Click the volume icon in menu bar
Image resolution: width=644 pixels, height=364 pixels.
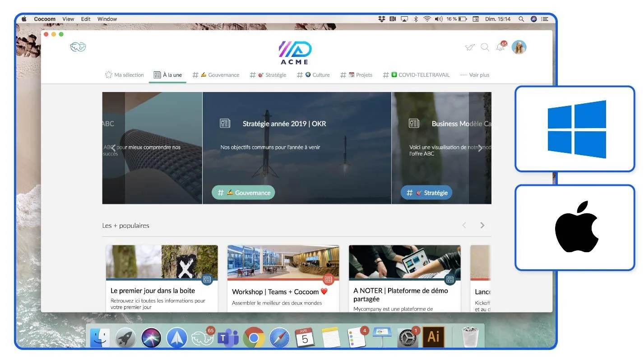438,19
